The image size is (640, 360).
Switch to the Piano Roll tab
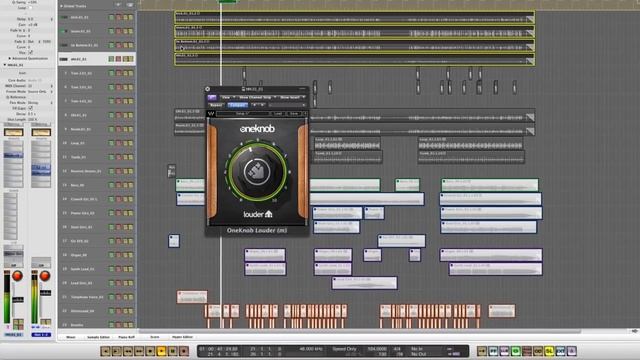[127, 337]
